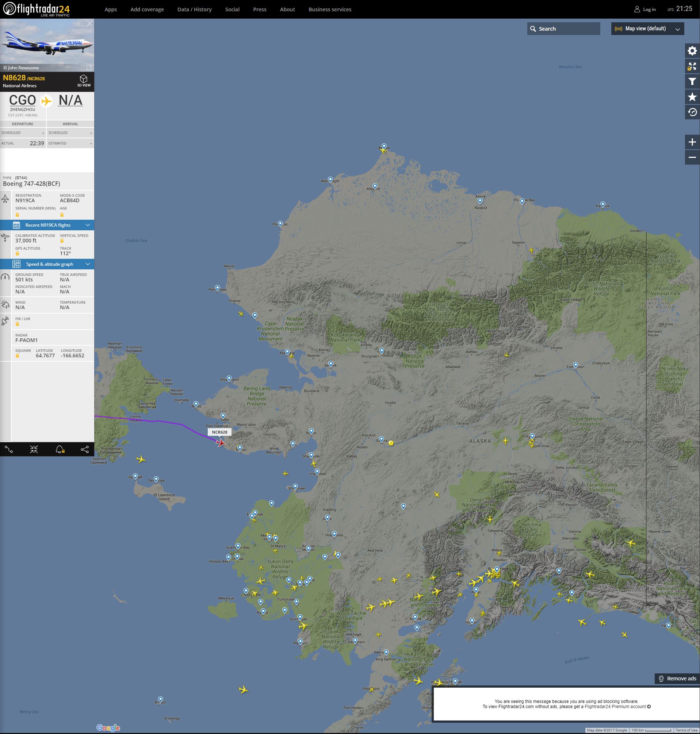Click the lock icon under Squawk
Viewport: 700px width, 734px height.
(17, 356)
